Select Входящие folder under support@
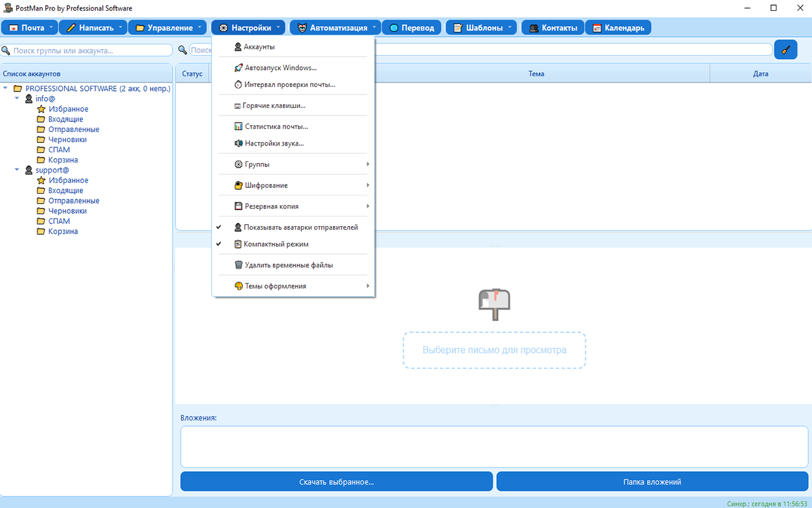The height and width of the screenshot is (508, 812). pyautogui.click(x=65, y=190)
